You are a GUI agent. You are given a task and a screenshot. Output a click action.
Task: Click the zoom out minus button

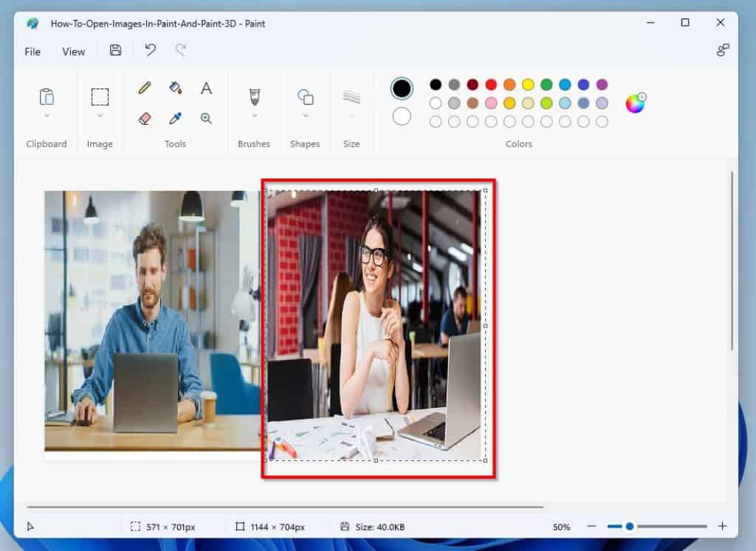[x=591, y=527]
